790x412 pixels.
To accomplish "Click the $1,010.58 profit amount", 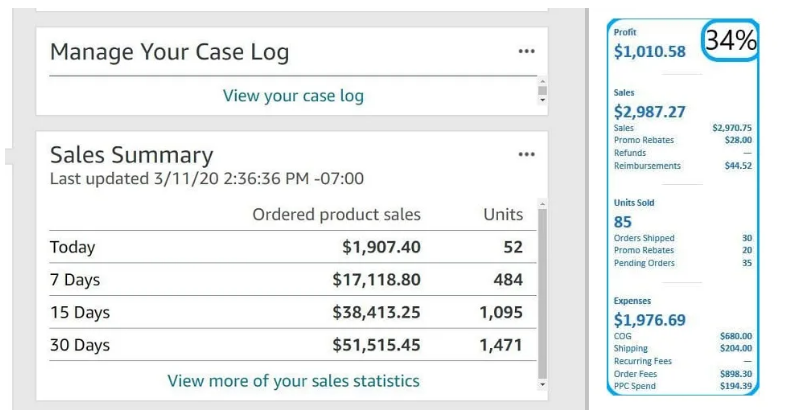I will point(649,52).
